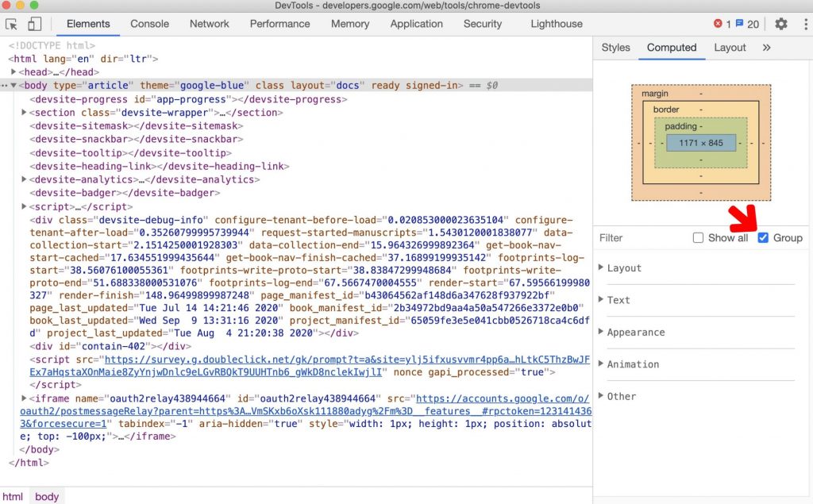Select the devsite-progress element row
Image resolution: width=813 pixels, height=504 pixels.
click(x=188, y=99)
